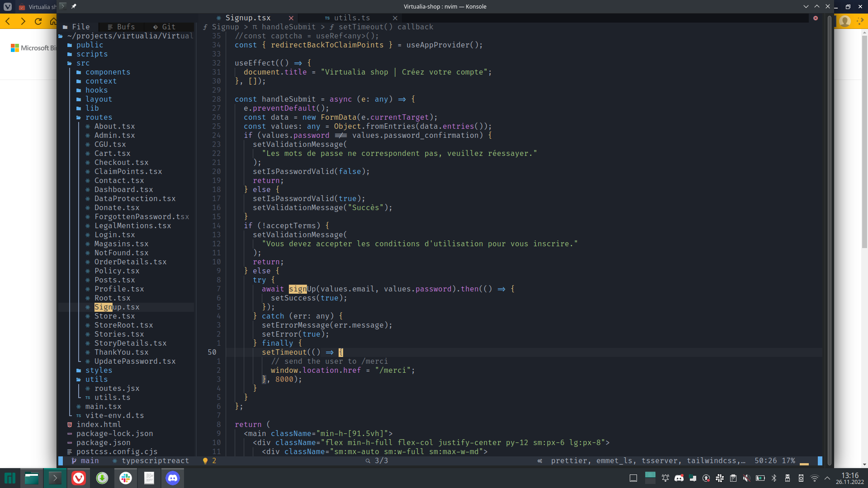The width and height of the screenshot is (868, 488).
Task: Launch the Vivaldi browser from the taskbar
Action: tap(79, 478)
